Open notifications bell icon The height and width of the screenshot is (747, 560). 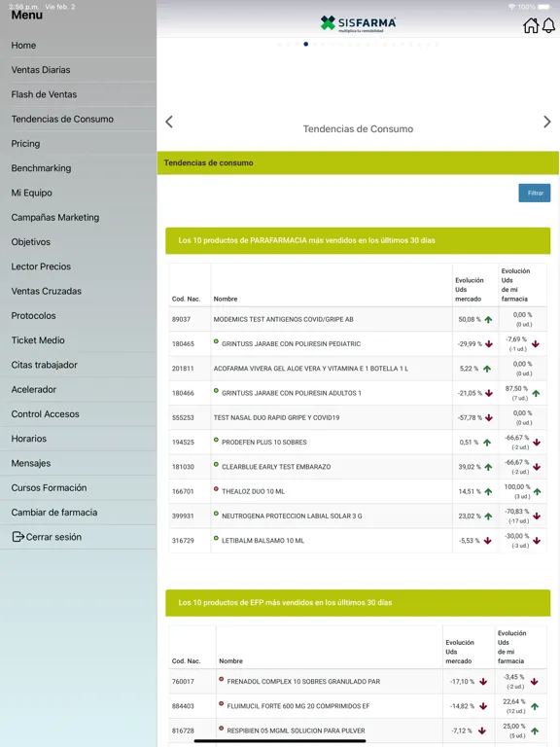pyautogui.click(x=548, y=25)
